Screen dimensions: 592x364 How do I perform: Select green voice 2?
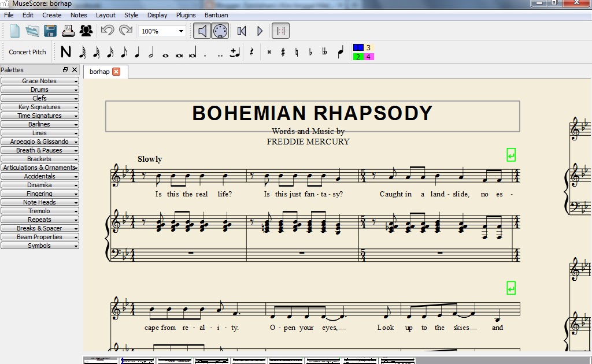pyautogui.click(x=358, y=57)
